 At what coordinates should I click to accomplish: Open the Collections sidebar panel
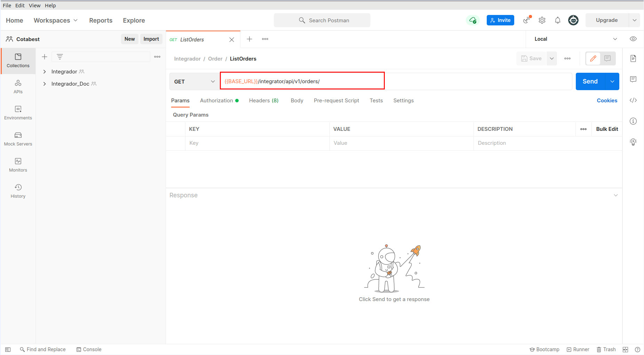pos(18,61)
